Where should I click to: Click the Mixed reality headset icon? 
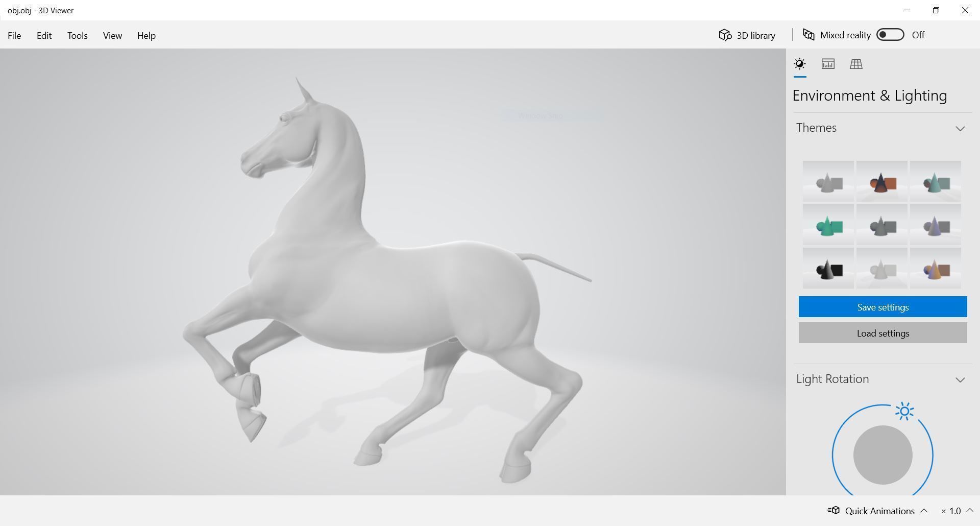click(808, 35)
